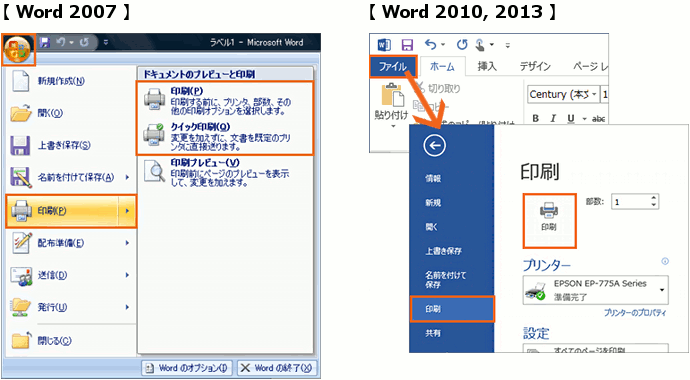This screenshot has width=690, height=380.
Task: Click the Word 2013 application icon
Action: (x=384, y=44)
